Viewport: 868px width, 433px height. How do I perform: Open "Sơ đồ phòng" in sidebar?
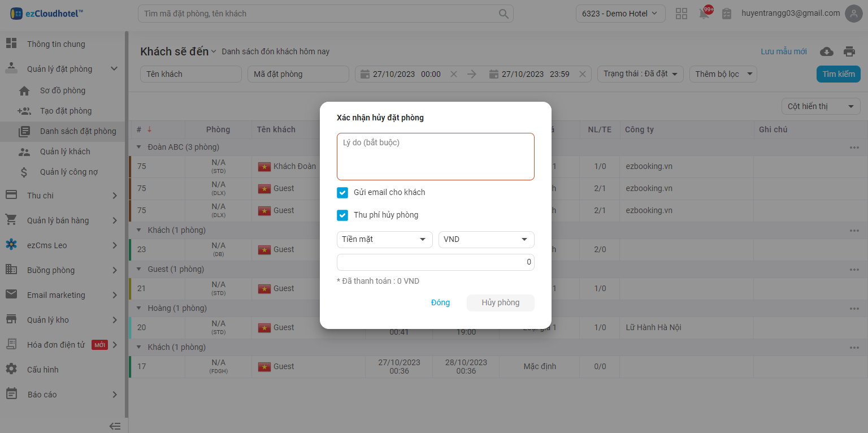[62, 90]
